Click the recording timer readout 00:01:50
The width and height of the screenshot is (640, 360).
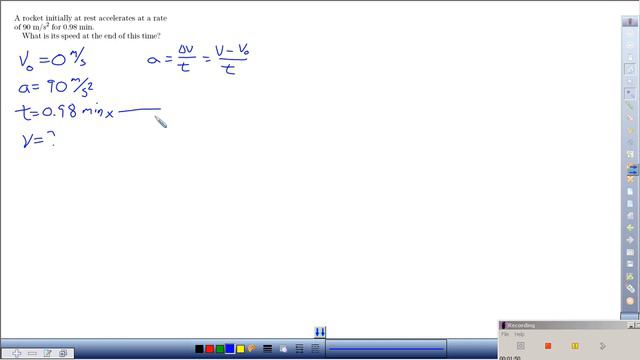coord(510,358)
